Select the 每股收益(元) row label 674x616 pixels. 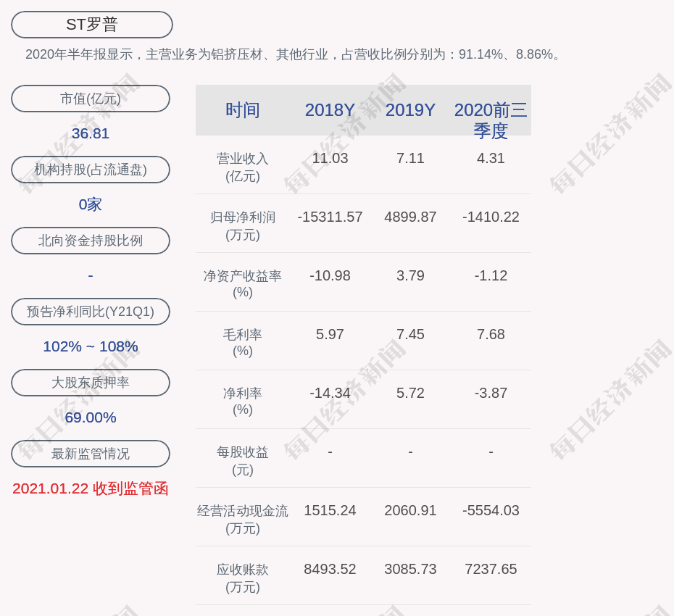[243, 461]
